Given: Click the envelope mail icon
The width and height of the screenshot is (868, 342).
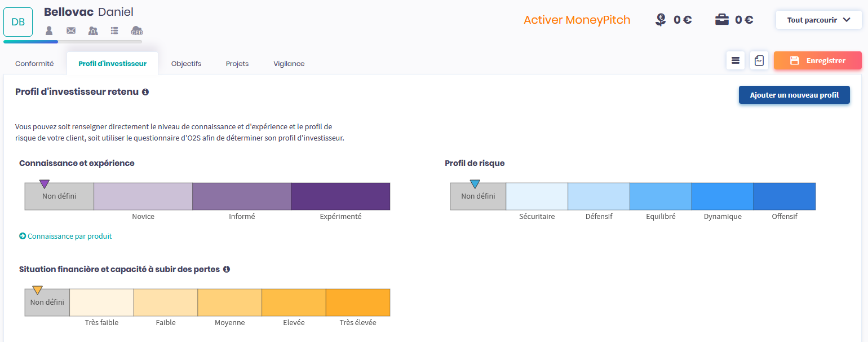Looking at the screenshot, I should click(x=71, y=30).
